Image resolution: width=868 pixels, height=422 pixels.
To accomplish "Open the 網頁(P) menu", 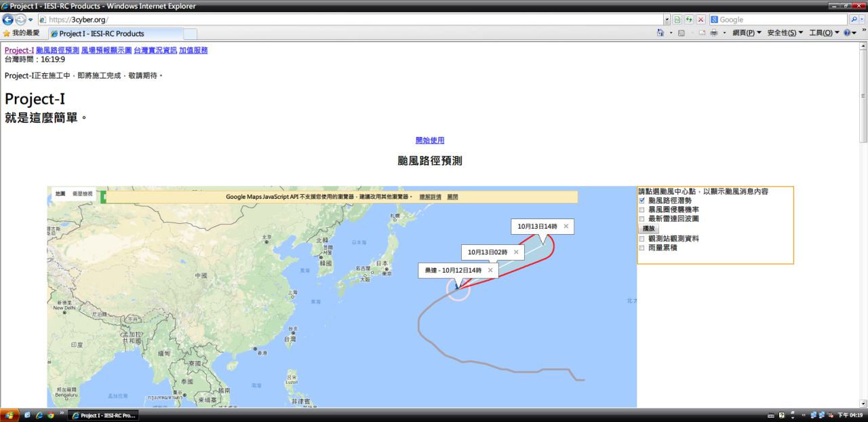I will (747, 33).
